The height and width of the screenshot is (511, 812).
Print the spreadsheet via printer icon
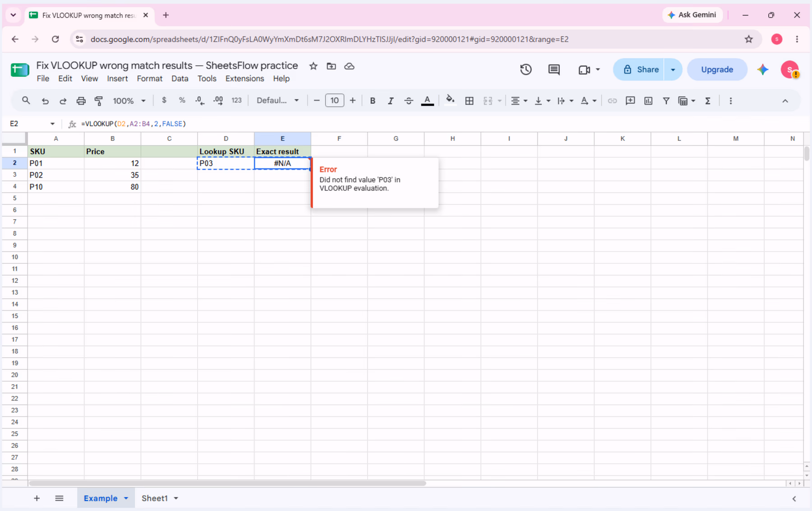coord(81,101)
